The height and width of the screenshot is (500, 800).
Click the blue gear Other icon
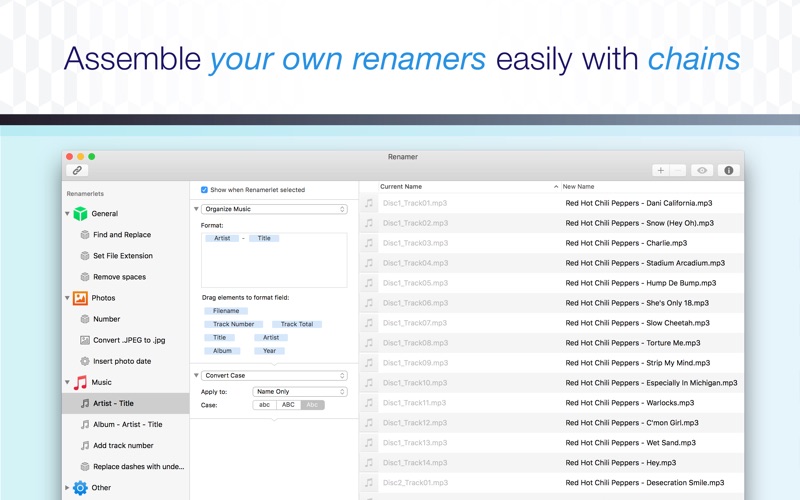(x=80, y=488)
